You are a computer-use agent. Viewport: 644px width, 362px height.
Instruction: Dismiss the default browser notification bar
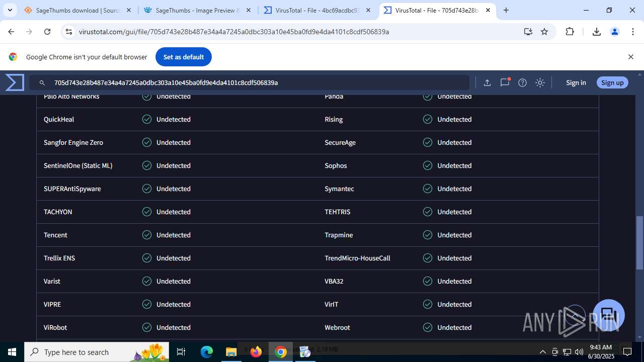[x=630, y=57]
